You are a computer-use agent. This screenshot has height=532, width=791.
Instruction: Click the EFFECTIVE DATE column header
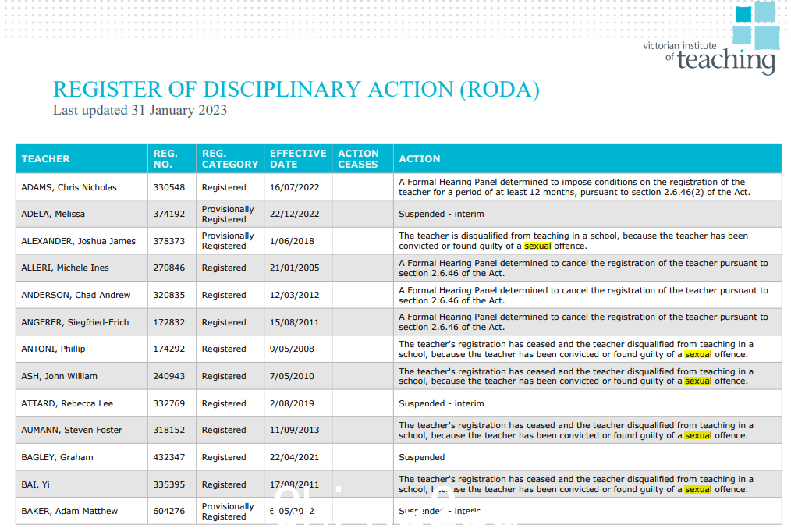(x=298, y=159)
